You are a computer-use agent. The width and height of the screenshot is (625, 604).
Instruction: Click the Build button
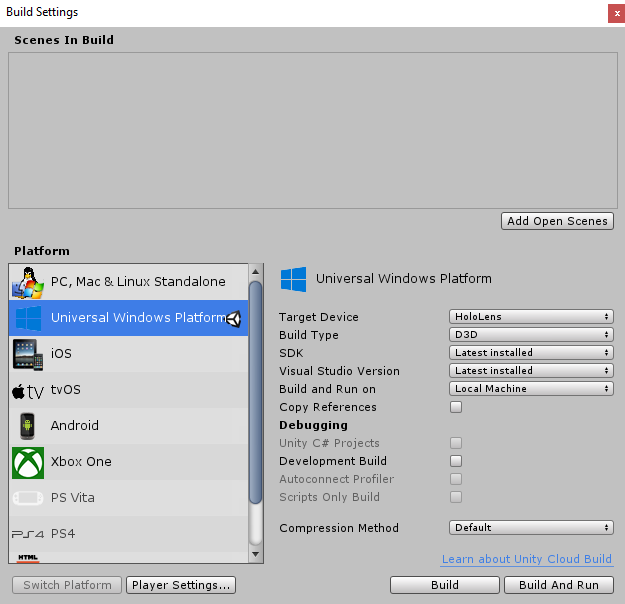(x=445, y=585)
